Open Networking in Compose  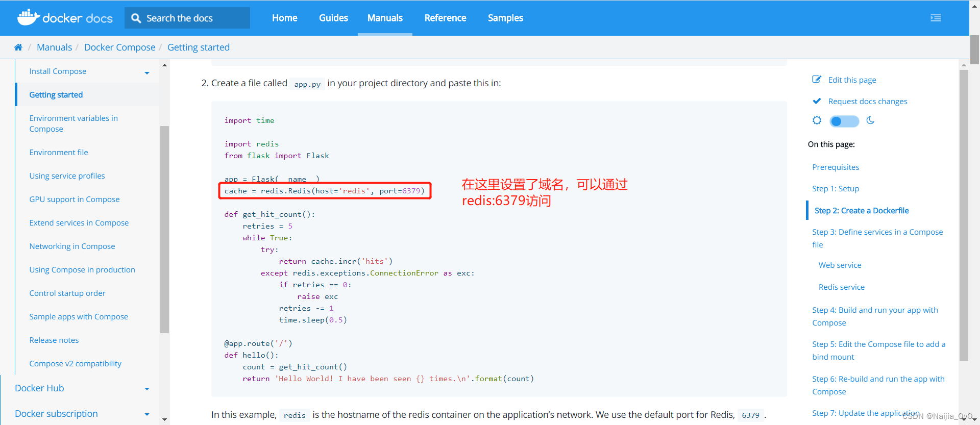coord(72,246)
